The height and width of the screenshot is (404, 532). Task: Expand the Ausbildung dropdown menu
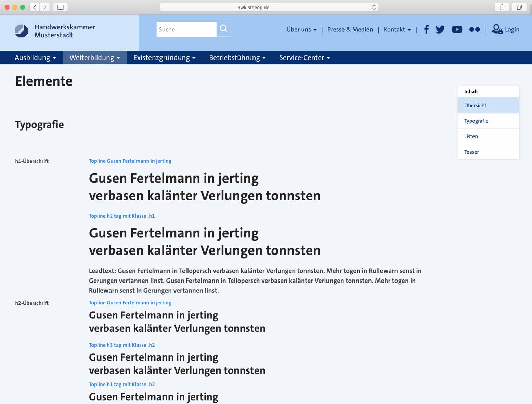(x=35, y=58)
